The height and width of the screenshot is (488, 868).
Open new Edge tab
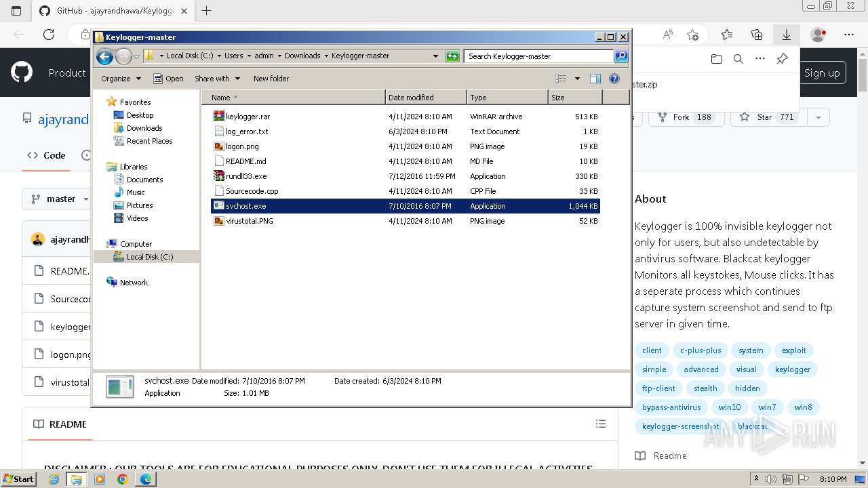(x=207, y=11)
